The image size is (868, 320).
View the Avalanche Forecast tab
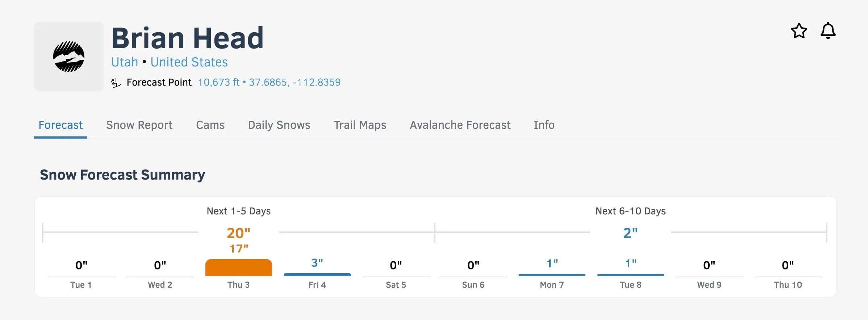tap(460, 125)
